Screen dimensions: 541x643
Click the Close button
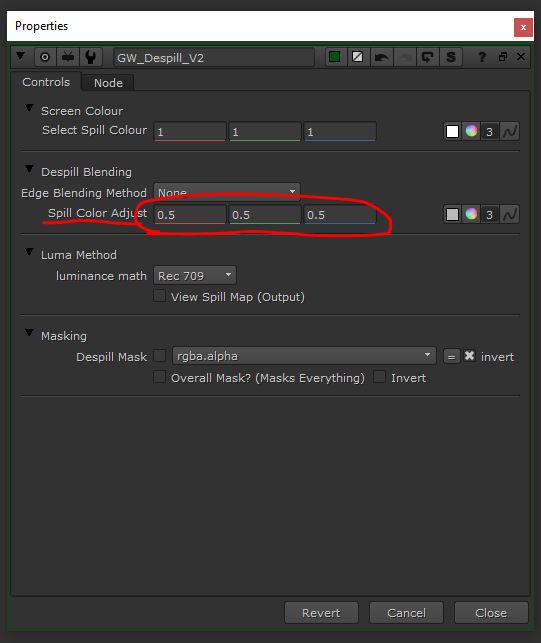click(x=491, y=613)
